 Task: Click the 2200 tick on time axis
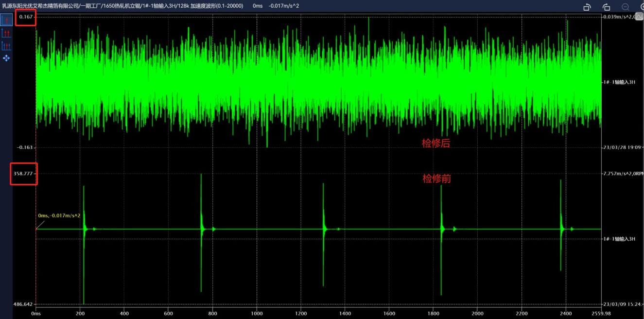click(x=522, y=314)
